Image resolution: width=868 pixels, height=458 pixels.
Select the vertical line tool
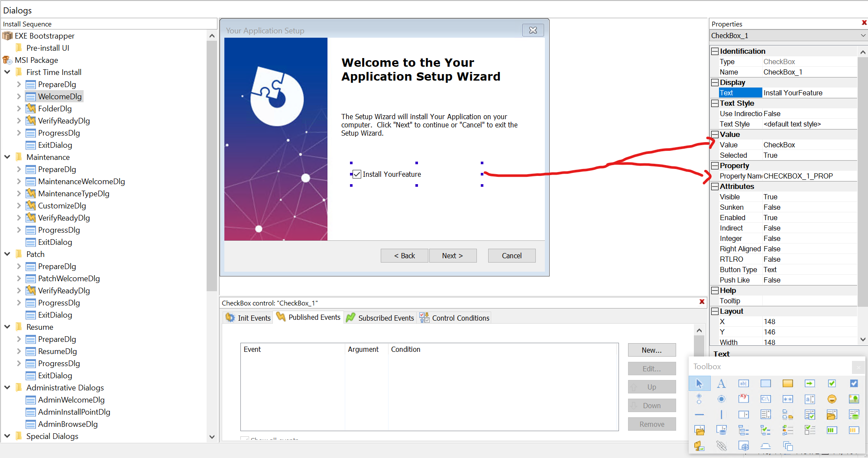[721, 415]
